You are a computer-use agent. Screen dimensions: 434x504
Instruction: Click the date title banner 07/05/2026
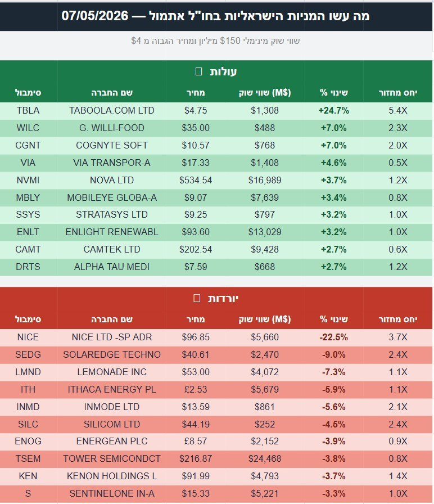[215, 16]
